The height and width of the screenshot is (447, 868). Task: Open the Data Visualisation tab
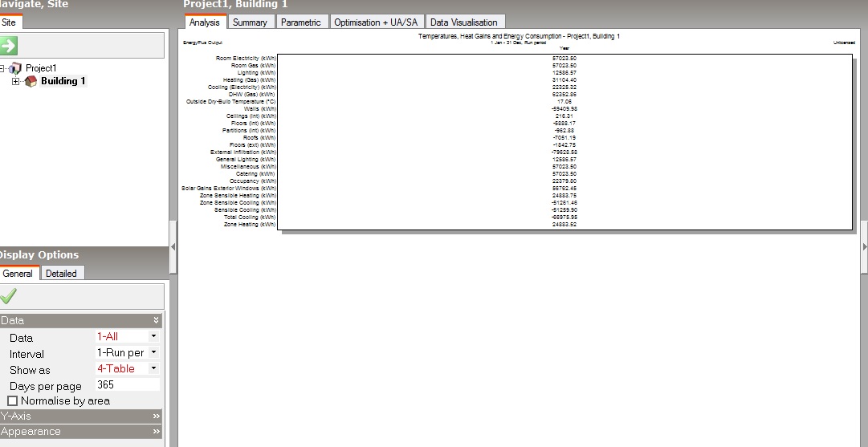[464, 22]
